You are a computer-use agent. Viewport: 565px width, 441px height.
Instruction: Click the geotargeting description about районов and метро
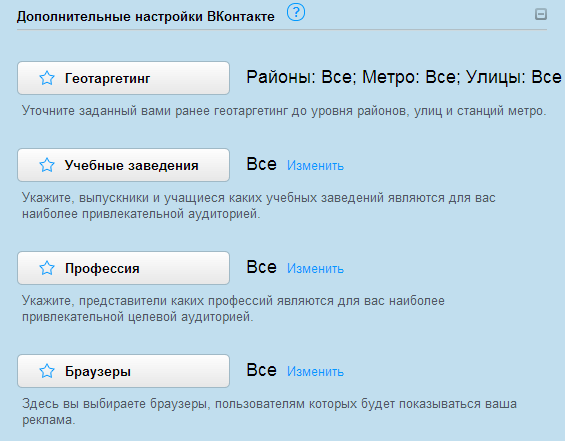tap(284, 111)
